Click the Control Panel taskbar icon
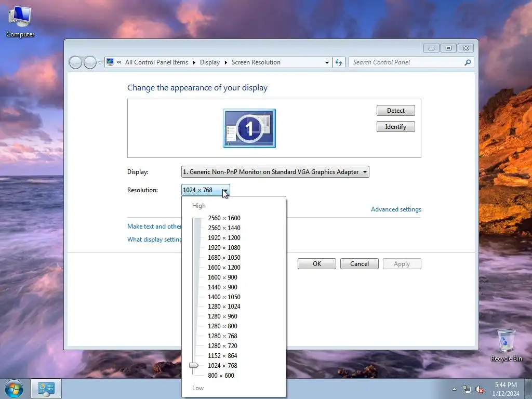The height and width of the screenshot is (399, 532). pyautogui.click(x=46, y=389)
